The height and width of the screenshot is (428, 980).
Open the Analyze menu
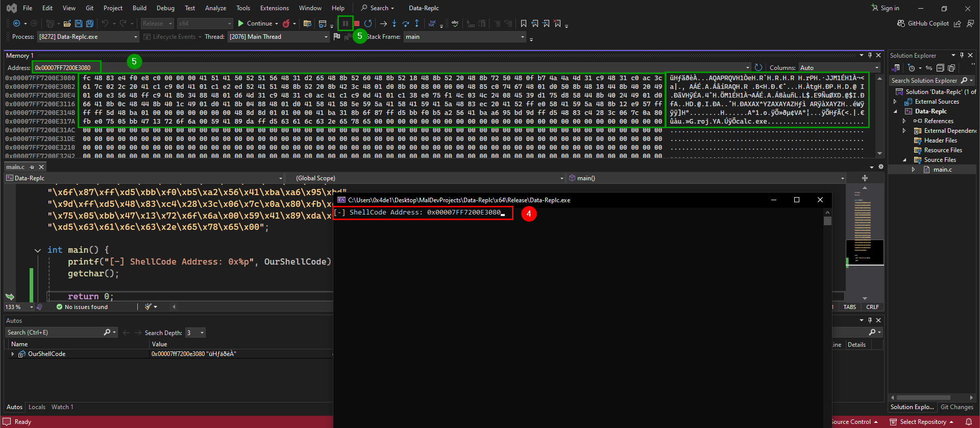215,8
